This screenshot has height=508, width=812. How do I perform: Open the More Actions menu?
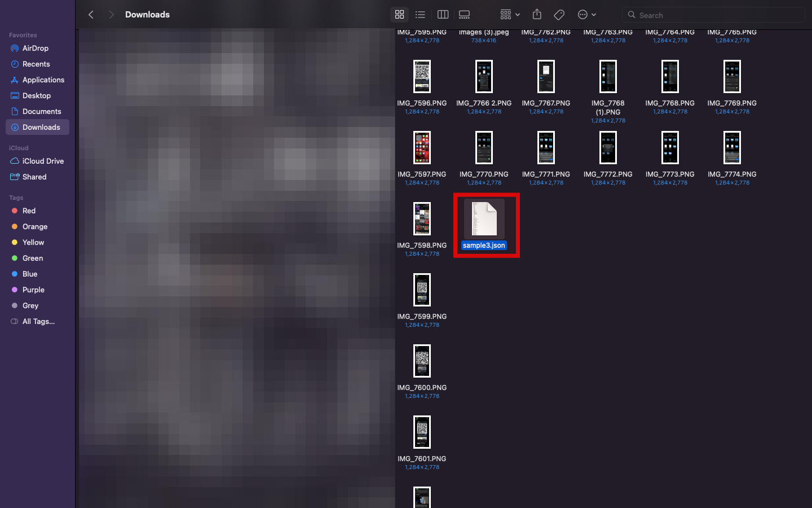pos(586,15)
